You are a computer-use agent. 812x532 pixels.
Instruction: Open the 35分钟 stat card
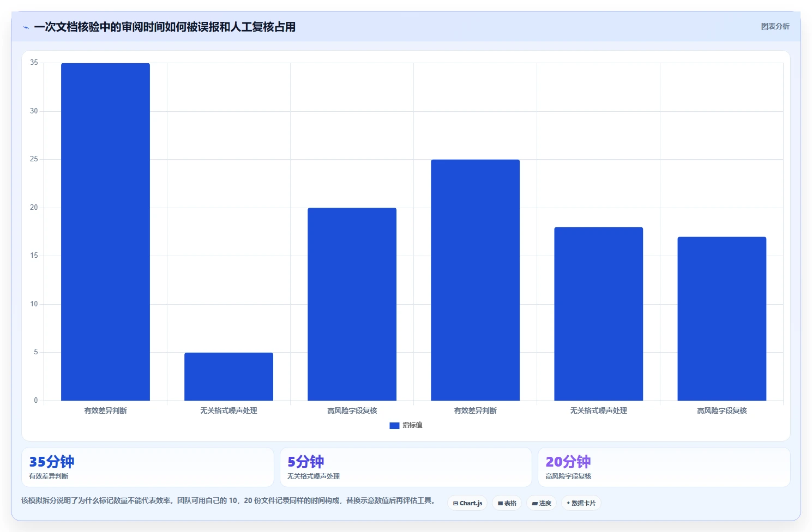click(x=147, y=467)
